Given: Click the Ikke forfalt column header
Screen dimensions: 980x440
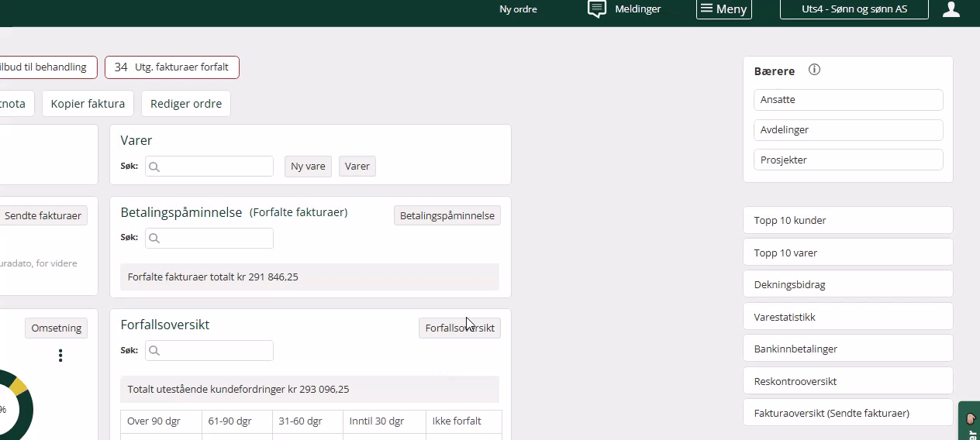Looking at the screenshot, I should 464,421.
